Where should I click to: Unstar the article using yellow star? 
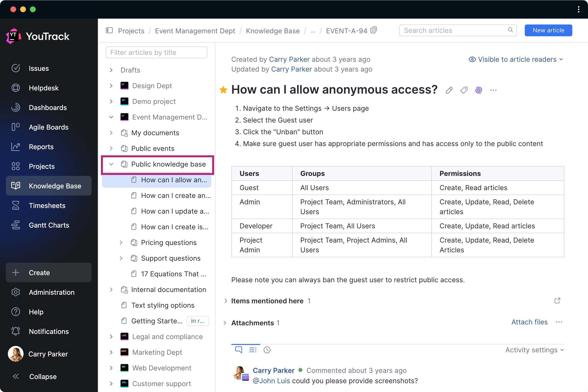[223, 90]
